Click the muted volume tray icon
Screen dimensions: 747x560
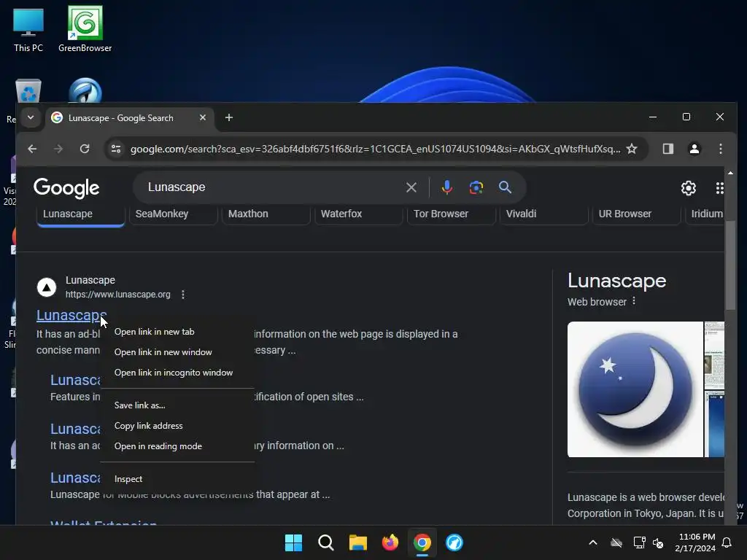659,542
